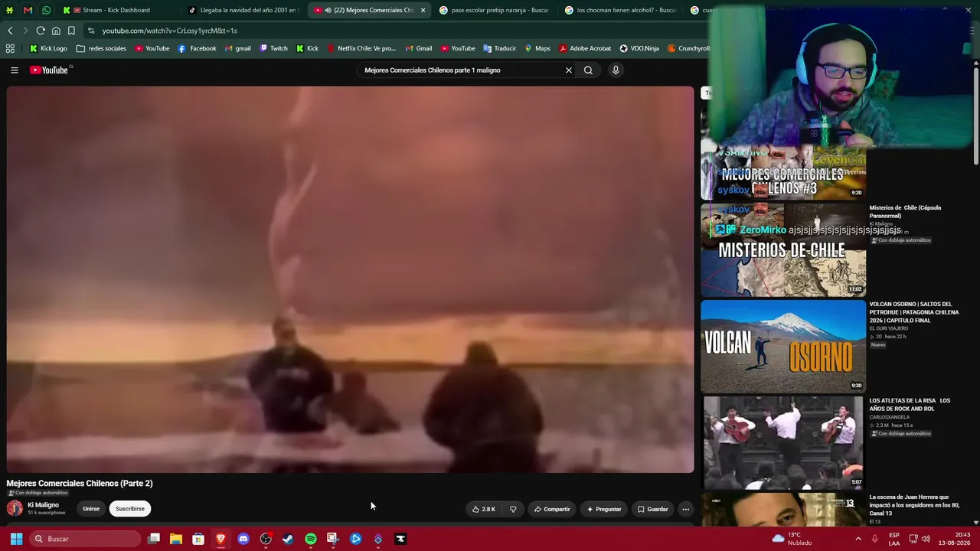Reload the current page
Screen dimensions: 980x551
coord(41,31)
